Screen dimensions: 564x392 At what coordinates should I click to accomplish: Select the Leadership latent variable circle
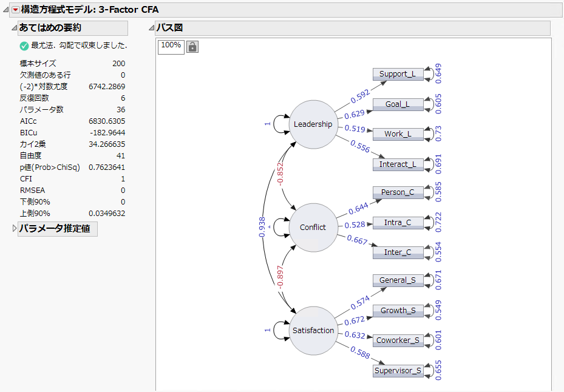(313, 124)
